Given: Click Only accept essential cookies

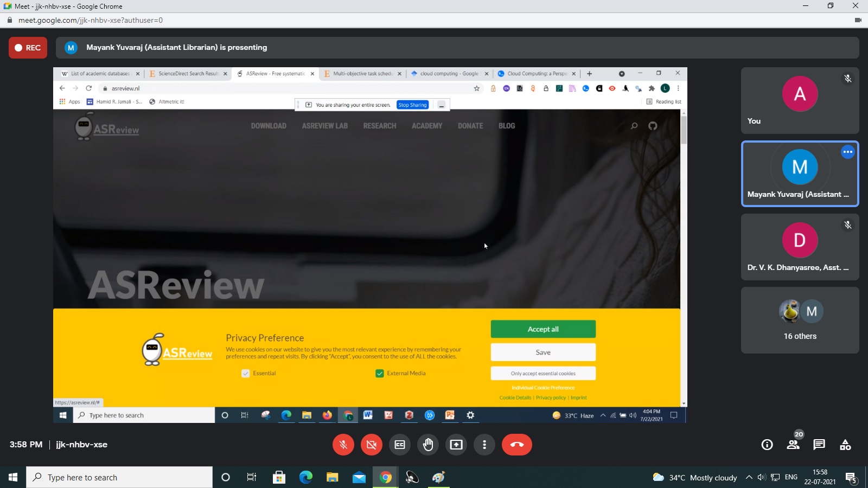Looking at the screenshot, I should tap(543, 374).
